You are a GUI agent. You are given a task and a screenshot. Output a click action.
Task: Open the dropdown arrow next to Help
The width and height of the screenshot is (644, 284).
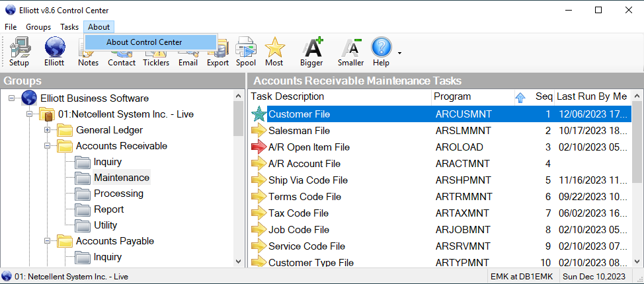point(399,53)
